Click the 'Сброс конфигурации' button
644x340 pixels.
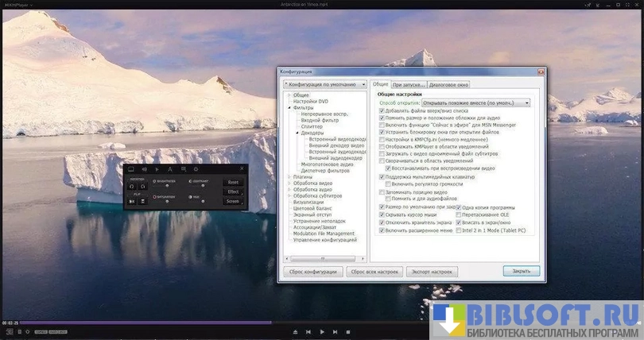click(312, 272)
